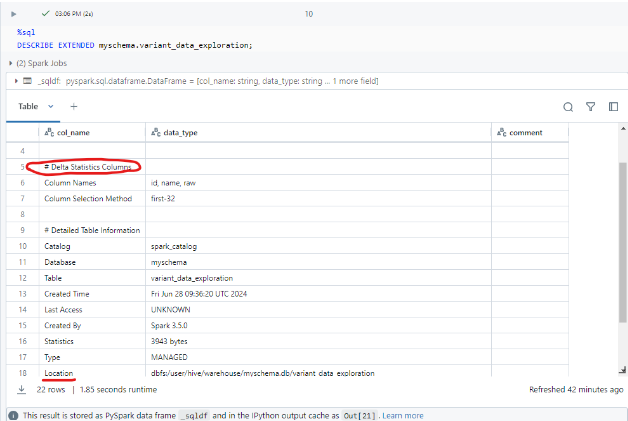The width and height of the screenshot is (628, 421).
Task: Toggle the columns side panel icon
Action: 613,107
